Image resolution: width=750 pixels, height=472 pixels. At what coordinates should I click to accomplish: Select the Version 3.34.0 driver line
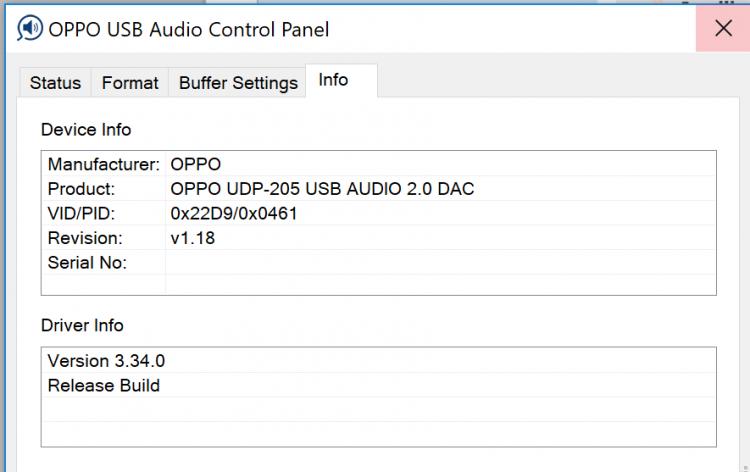coord(106,360)
